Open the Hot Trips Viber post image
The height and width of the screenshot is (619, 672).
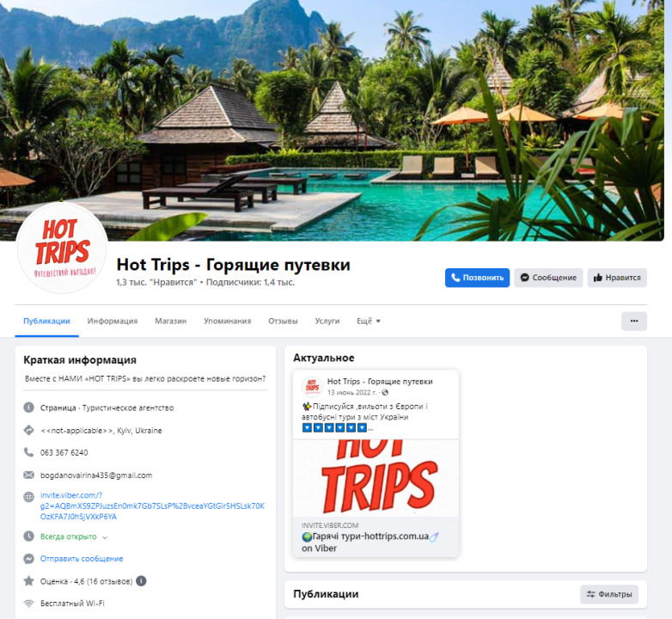376,478
